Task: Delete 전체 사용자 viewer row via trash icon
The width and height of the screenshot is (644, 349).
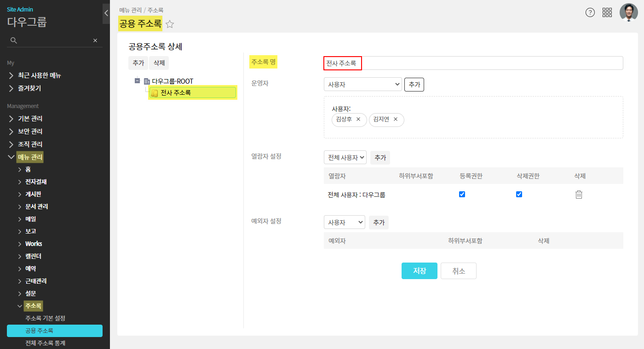Action: (x=579, y=195)
